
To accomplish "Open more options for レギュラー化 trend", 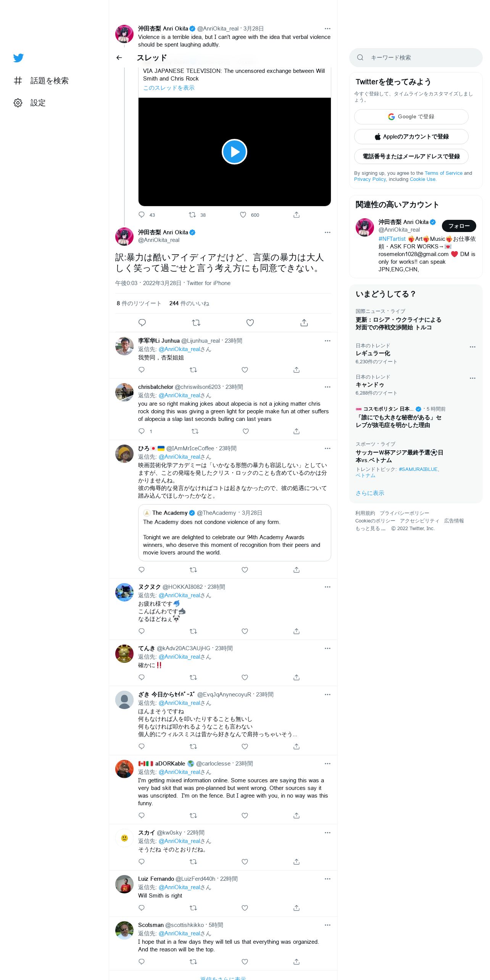I will pyautogui.click(x=472, y=347).
